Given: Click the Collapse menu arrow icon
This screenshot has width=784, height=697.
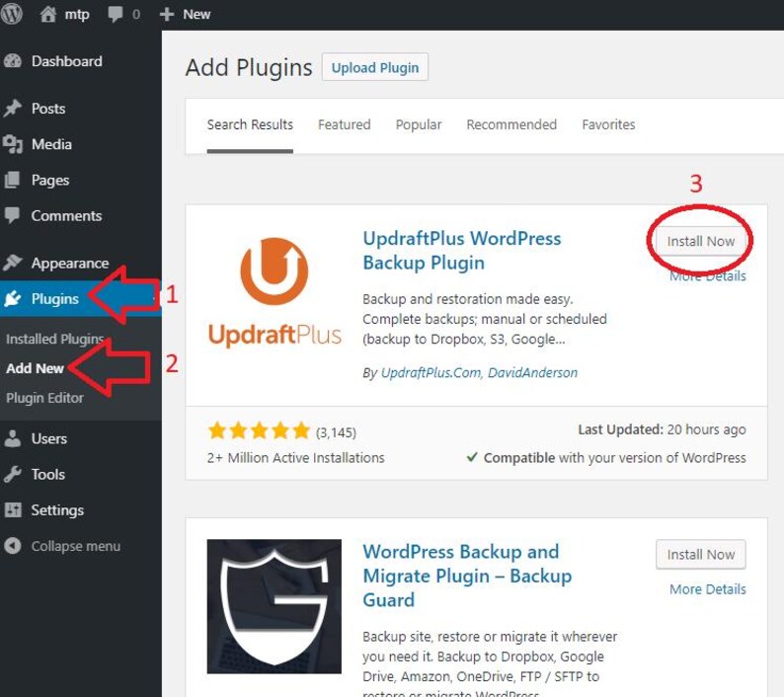Looking at the screenshot, I should 13,546.
